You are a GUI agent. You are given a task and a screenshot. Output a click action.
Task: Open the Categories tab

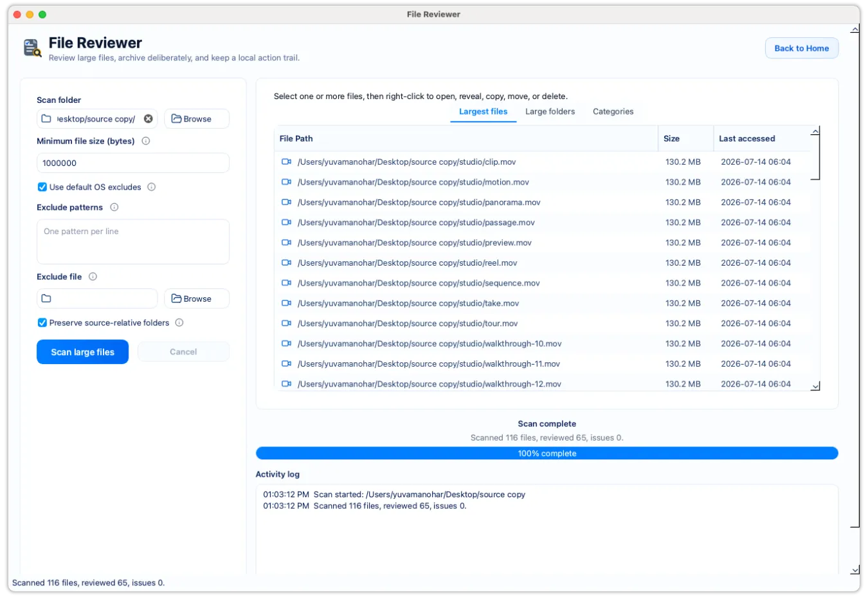click(x=613, y=111)
